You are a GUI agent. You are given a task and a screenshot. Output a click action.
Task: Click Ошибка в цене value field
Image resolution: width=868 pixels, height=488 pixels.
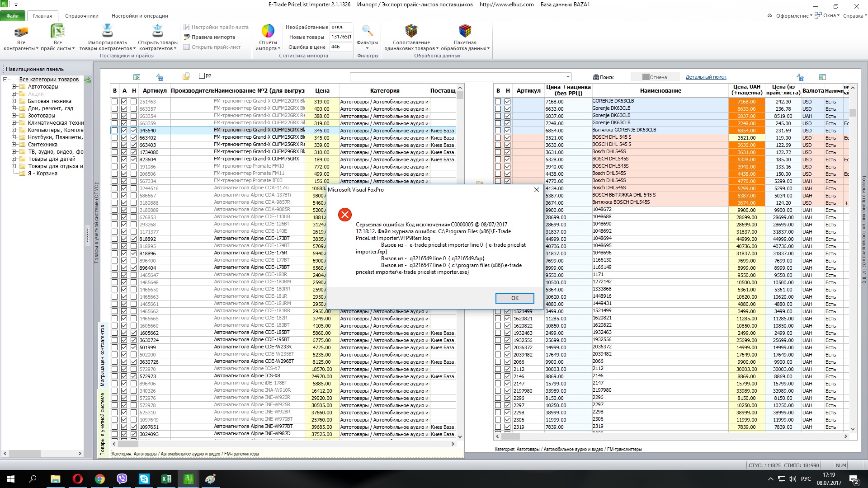(x=341, y=47)
